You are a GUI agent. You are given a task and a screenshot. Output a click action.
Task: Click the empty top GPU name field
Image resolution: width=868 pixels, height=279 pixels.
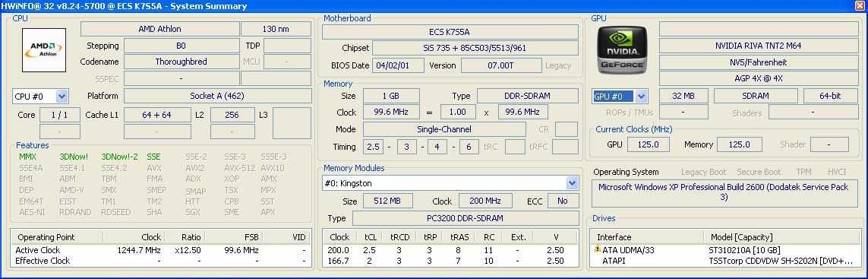[x=758, y=29]
